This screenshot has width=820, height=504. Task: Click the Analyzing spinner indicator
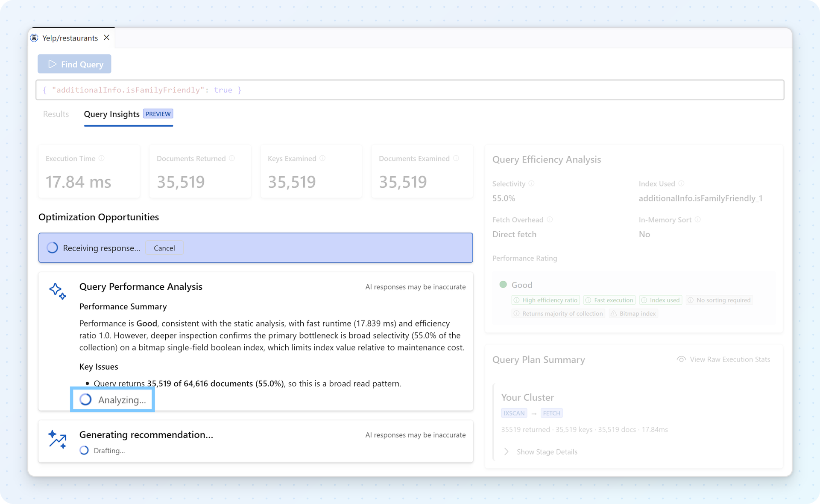pos(85,399)
